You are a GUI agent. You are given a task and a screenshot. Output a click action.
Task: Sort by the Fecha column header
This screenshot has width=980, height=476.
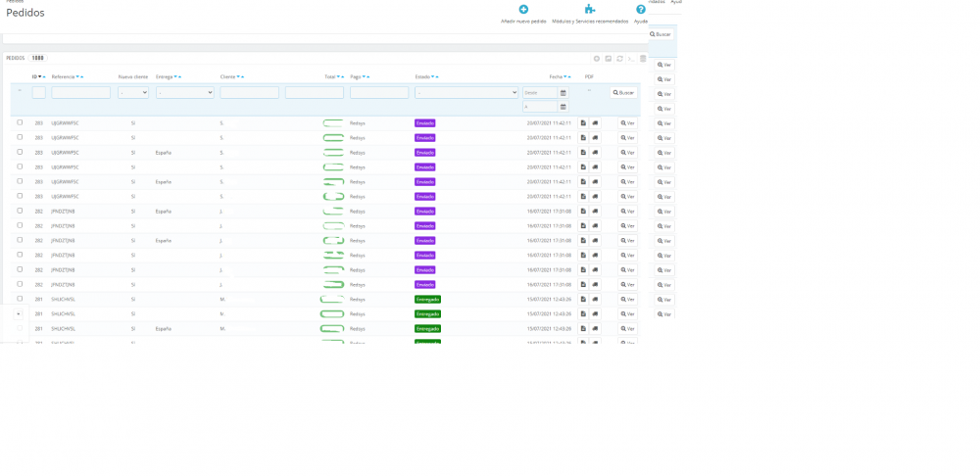555,76
